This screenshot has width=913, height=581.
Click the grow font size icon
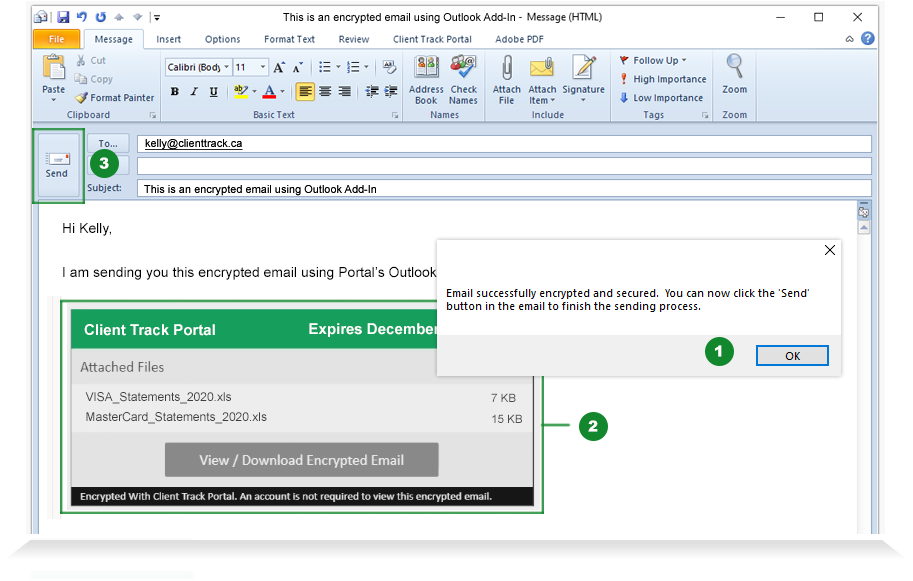point(279,67)
